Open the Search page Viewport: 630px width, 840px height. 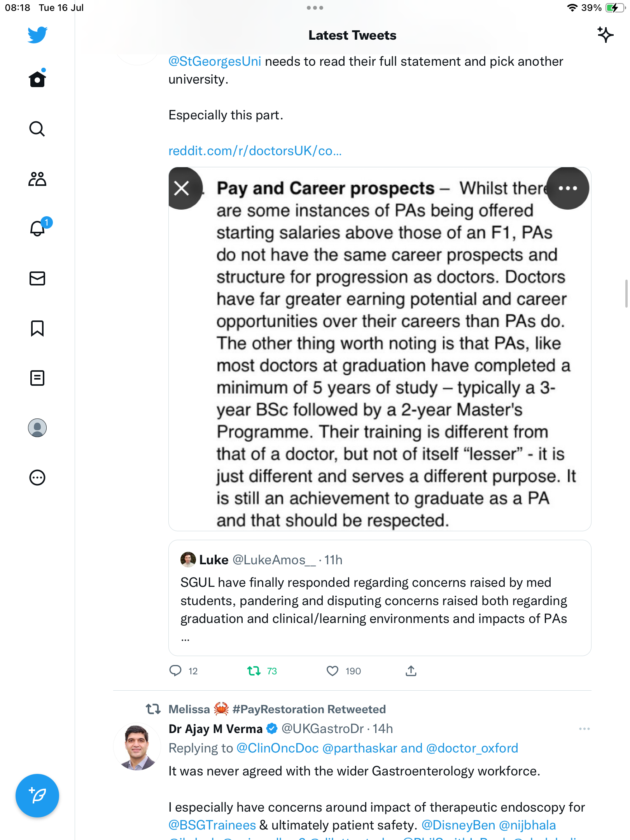click(x=37, y=129)
